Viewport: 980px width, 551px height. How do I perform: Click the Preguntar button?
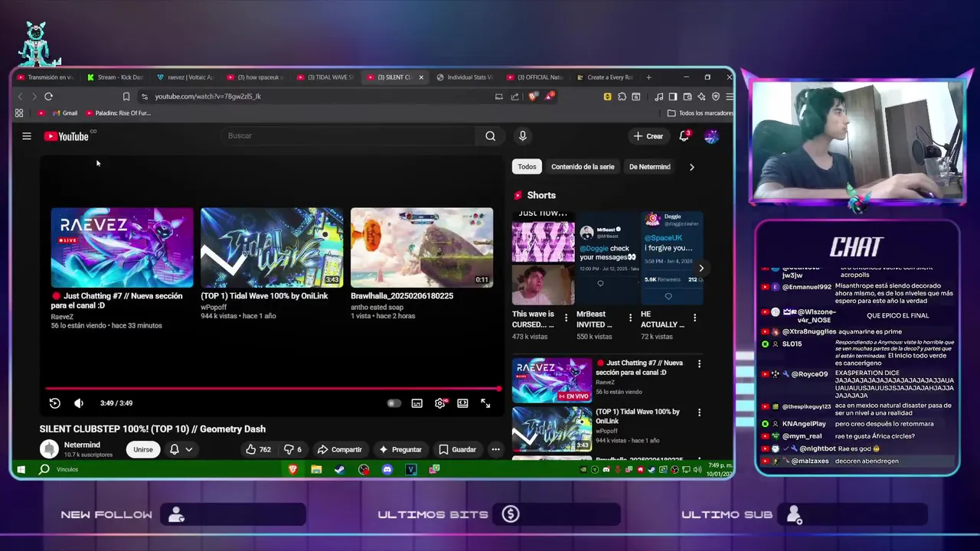click(400, 450)
